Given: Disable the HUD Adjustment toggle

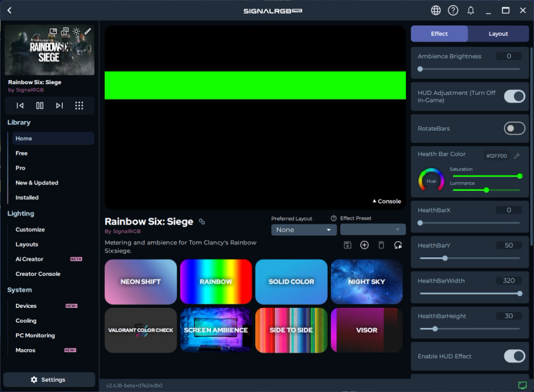Looking at the screenshot, I should point(514,97).
